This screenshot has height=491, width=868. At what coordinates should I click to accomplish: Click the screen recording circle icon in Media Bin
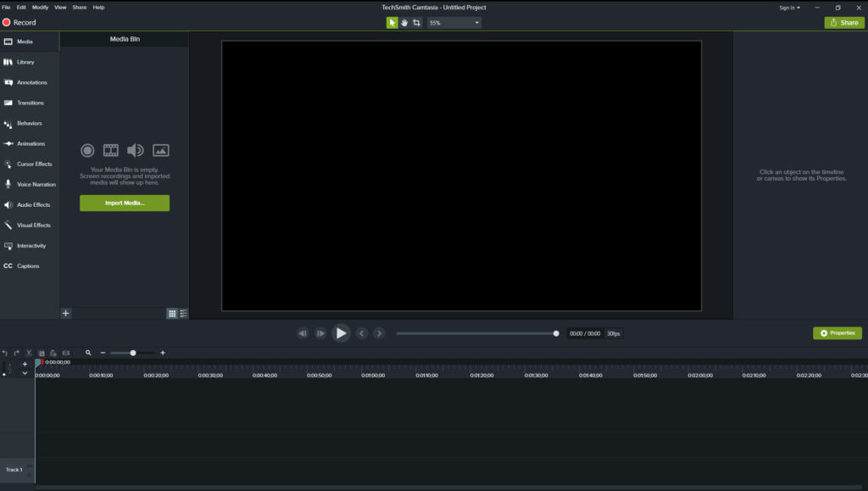coord(87,150)
